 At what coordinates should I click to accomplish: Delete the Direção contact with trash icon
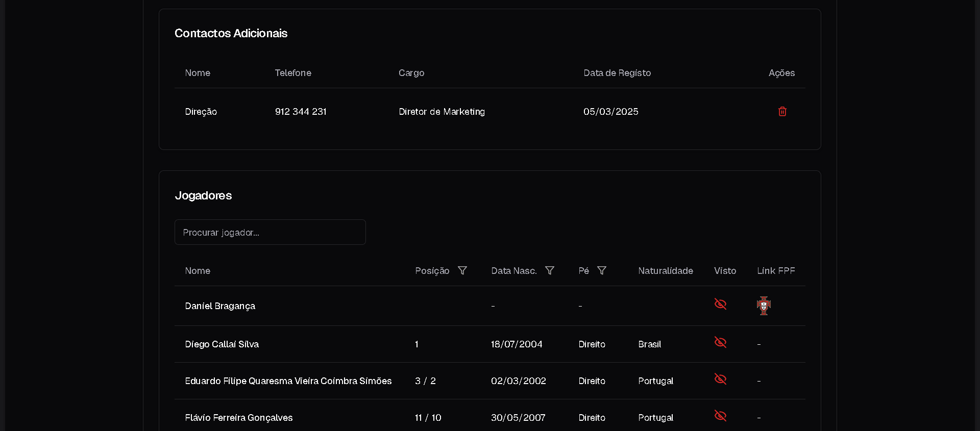pyautogui.click(x=782, y=111)
